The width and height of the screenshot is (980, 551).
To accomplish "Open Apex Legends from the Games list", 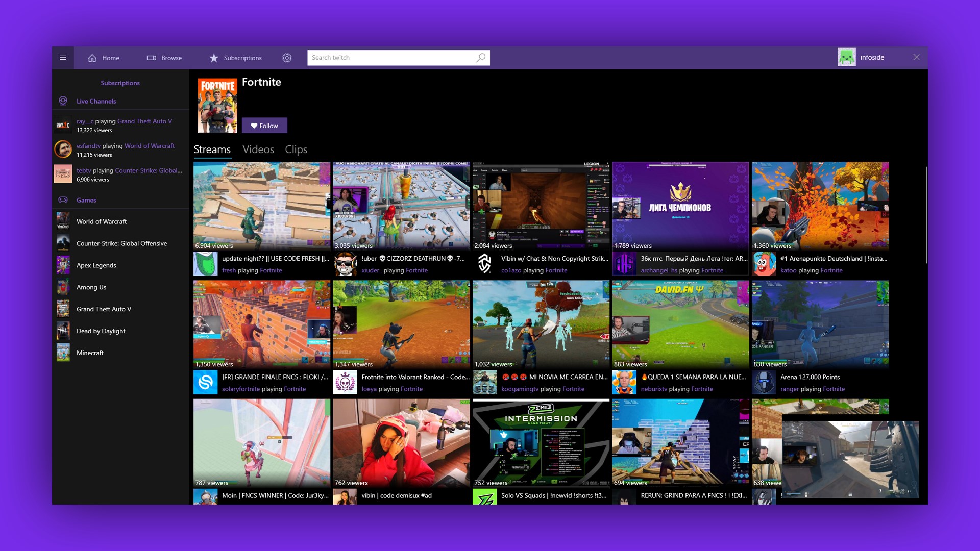I will (x=97, y=265).
